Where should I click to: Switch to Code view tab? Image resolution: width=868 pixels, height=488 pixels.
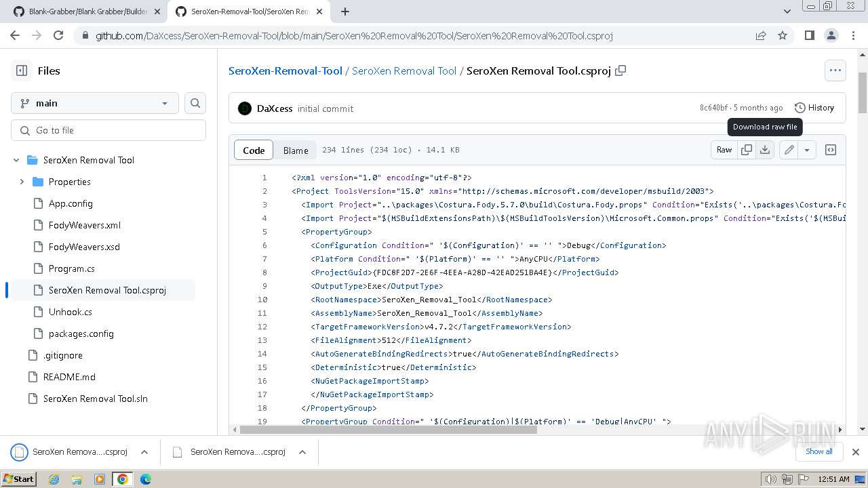click(x=254, y=150)
